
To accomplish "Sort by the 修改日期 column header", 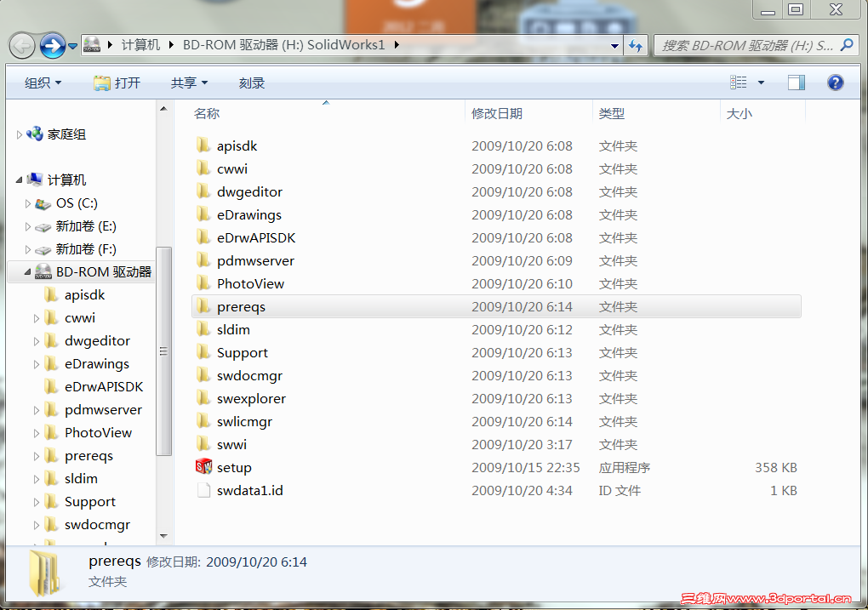I will pos(497,113).
